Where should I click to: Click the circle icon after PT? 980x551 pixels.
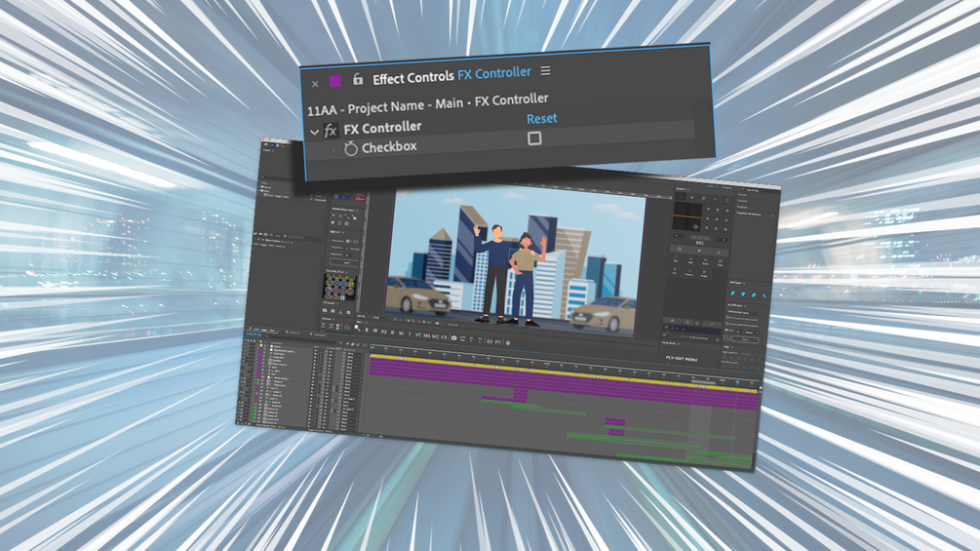(x=508, y=343)
